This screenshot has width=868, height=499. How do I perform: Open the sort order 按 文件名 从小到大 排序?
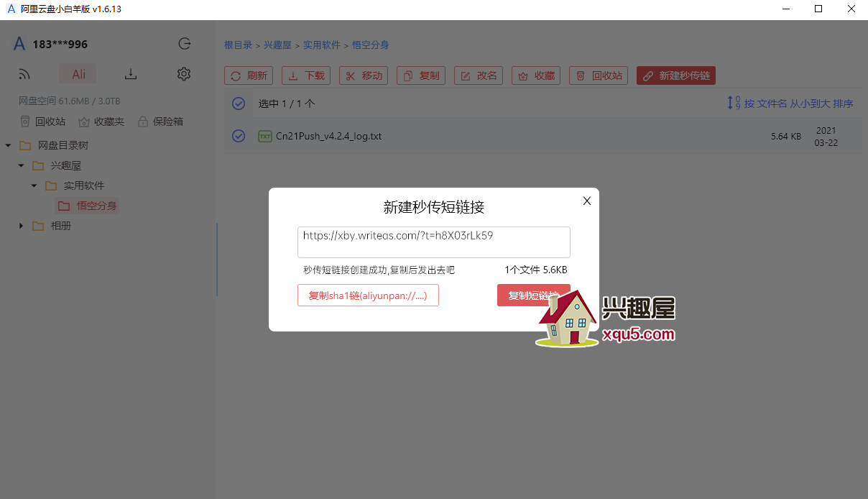coord(790,104)
